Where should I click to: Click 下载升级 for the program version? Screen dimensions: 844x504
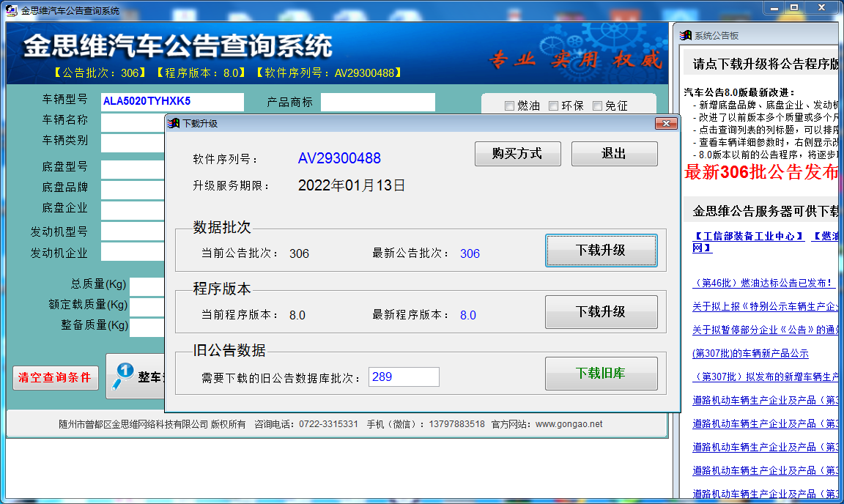pos(601,311)
